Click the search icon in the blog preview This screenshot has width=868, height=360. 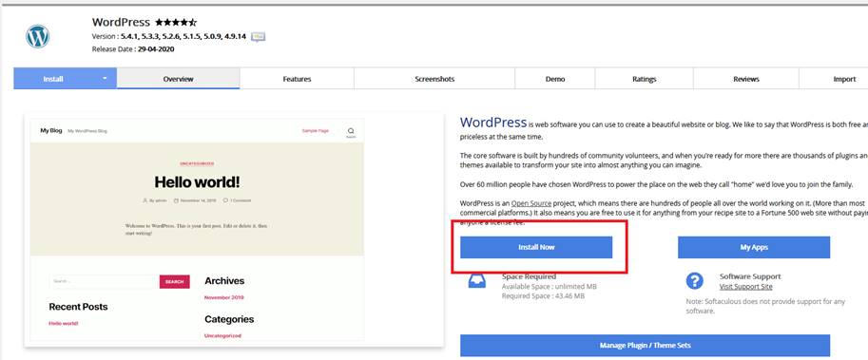click(351, 132)
